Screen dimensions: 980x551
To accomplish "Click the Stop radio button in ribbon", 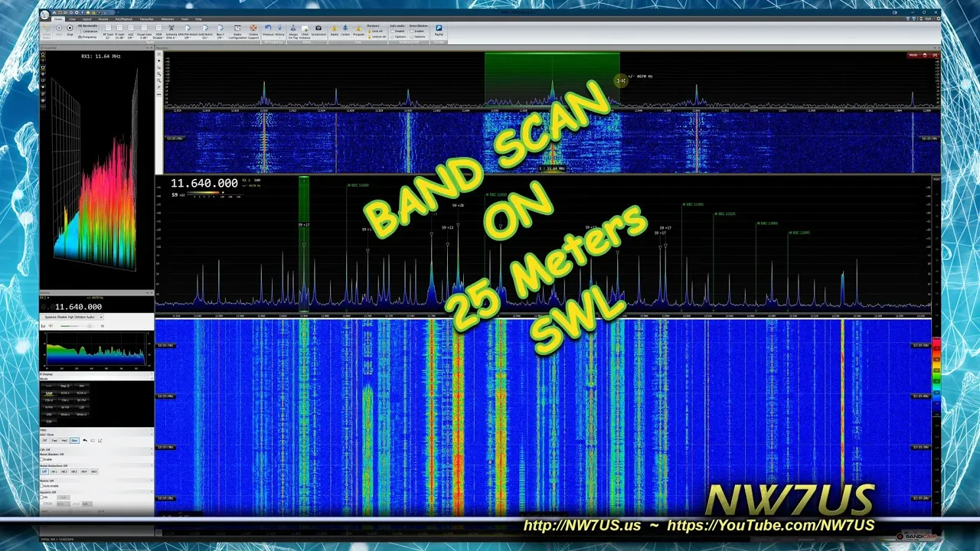I will click(70, 29).
